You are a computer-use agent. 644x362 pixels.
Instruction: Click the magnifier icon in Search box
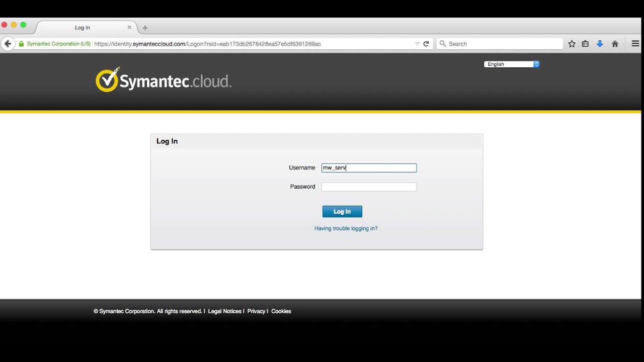[443, 44]
